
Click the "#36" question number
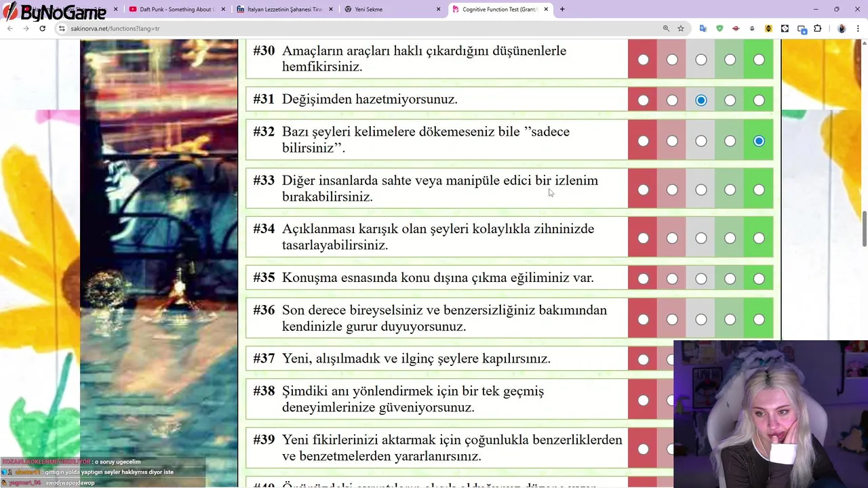click(264, 310)
